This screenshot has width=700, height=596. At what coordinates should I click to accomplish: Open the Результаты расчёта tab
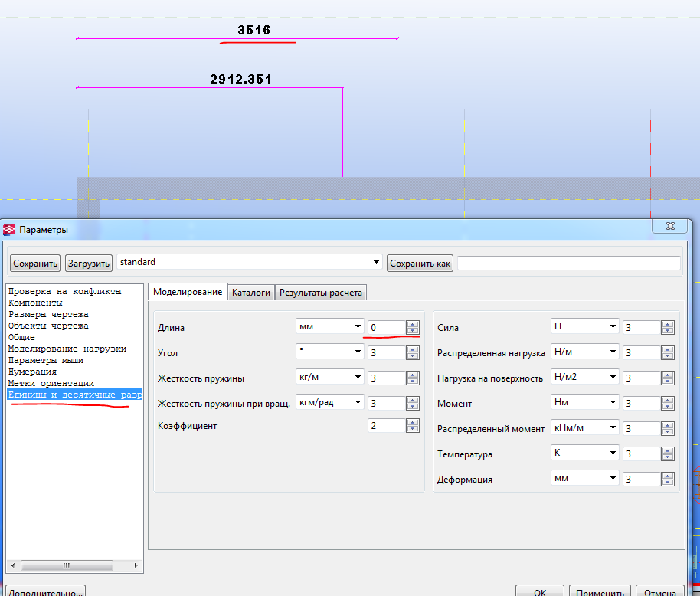coord(321,292)
